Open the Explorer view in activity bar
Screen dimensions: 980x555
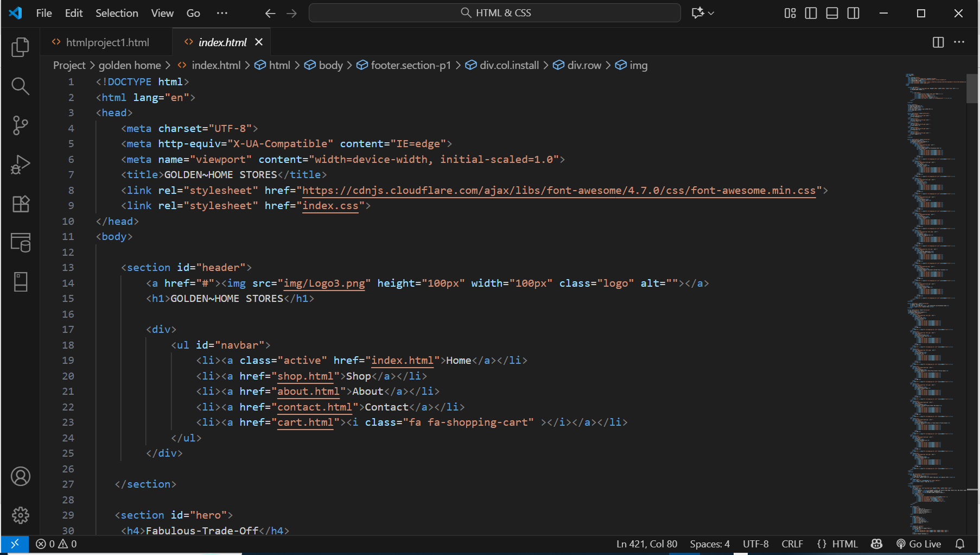coord(20,47)
